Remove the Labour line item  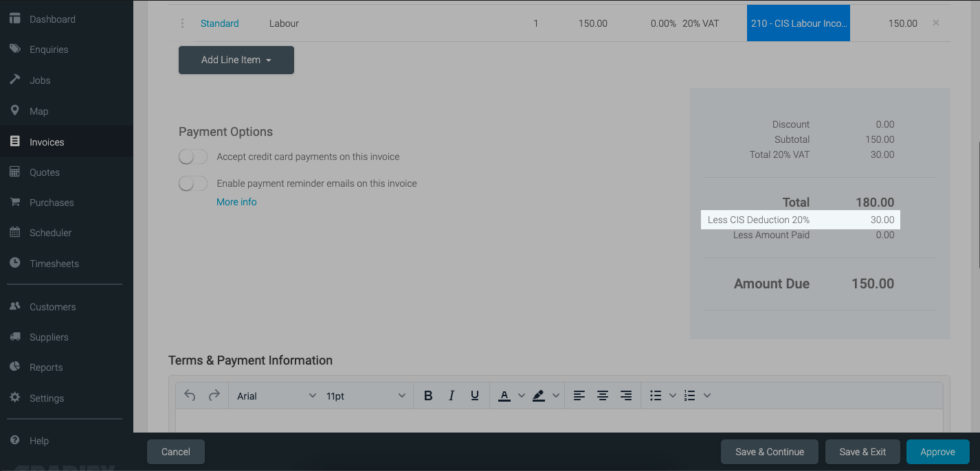(935, 23)
